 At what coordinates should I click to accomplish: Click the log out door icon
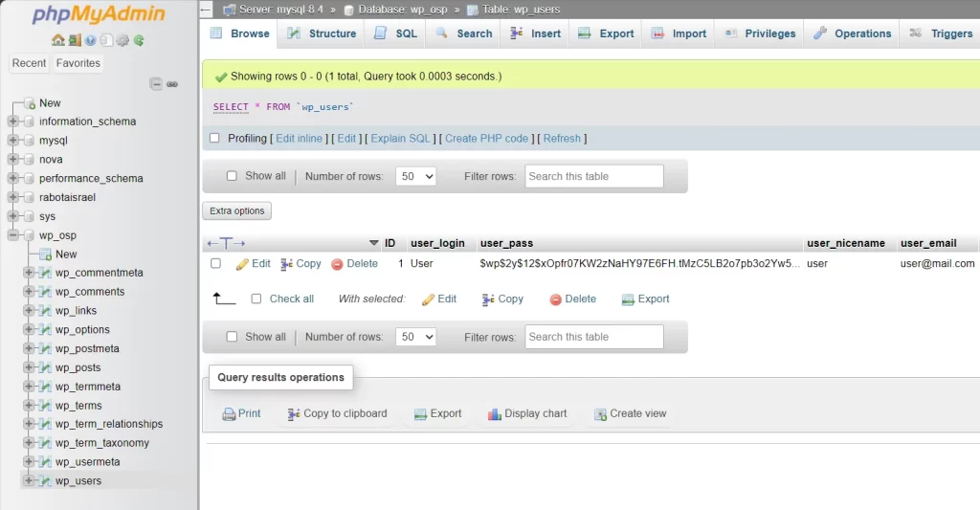point(75,40)
